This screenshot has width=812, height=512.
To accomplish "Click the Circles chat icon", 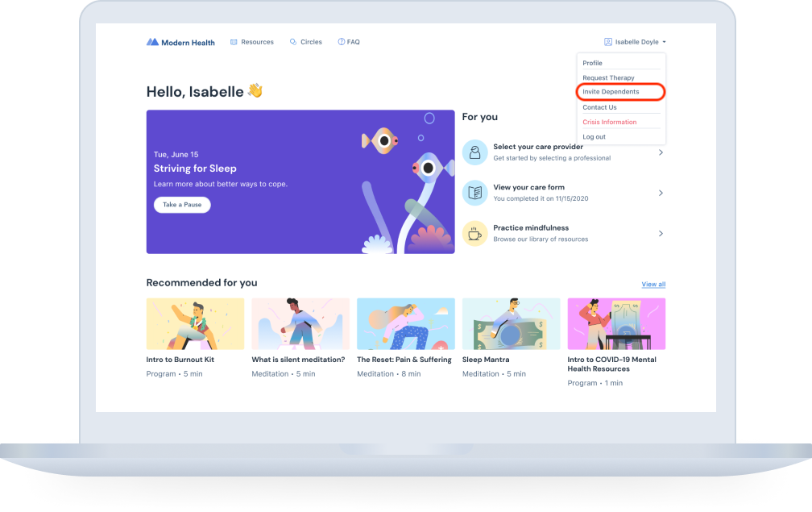I will (x=293, y=42).
